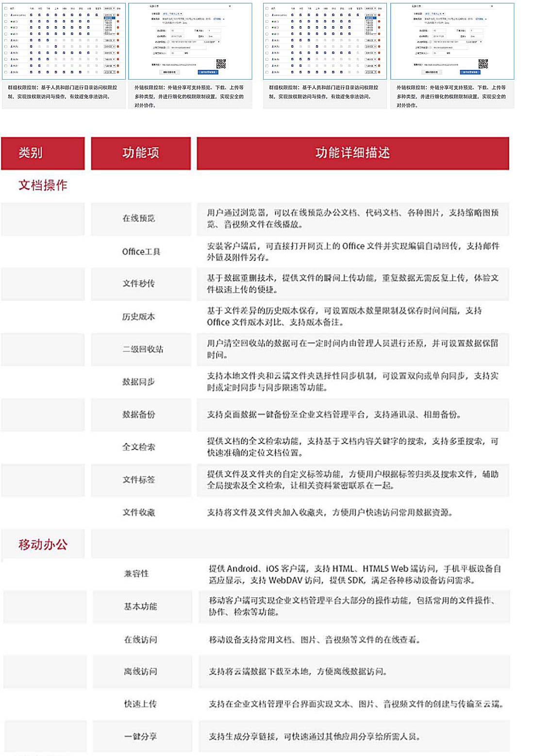Viewport: 534px width, 756px height.
Task: Select the 基本功能 feature name
Action: point(140,606)
